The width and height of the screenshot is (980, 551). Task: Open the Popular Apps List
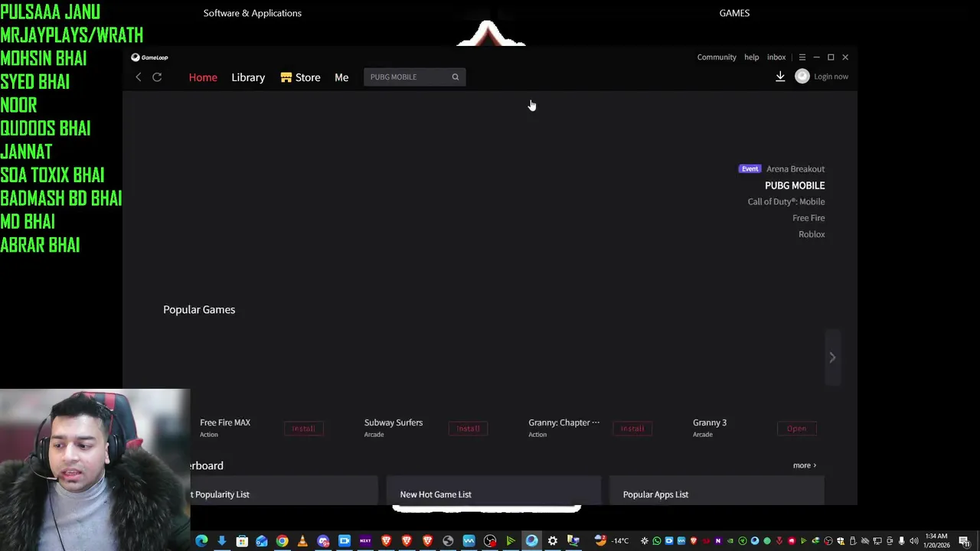point(717,491)
